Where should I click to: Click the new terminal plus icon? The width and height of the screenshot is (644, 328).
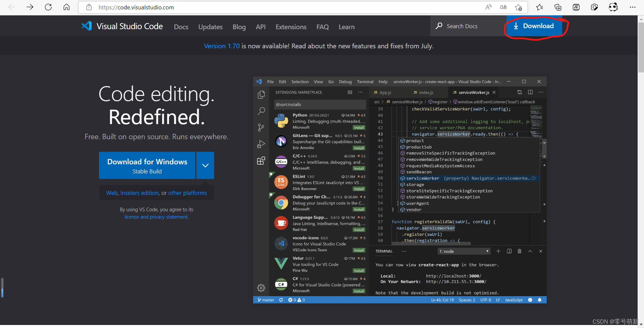[x=498, y=251]
